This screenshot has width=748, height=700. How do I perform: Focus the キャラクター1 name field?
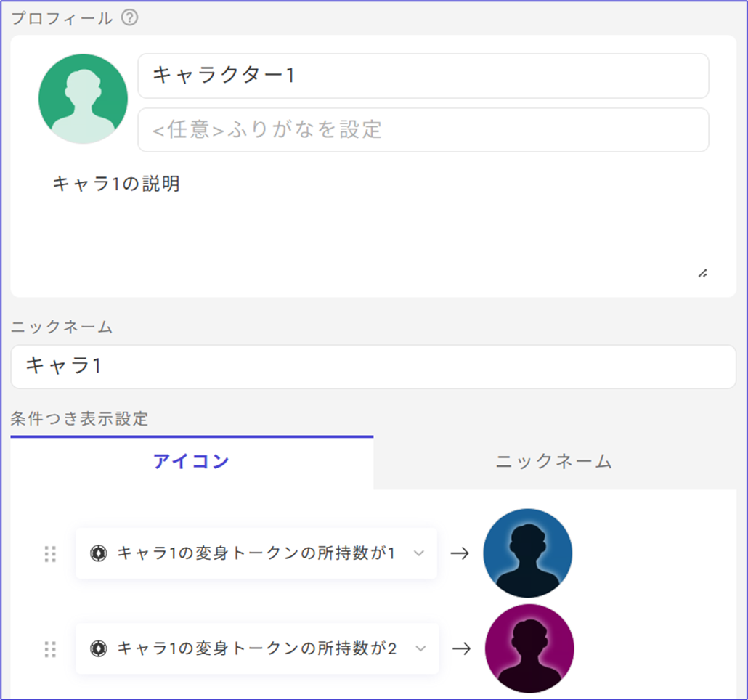point(423,76)
